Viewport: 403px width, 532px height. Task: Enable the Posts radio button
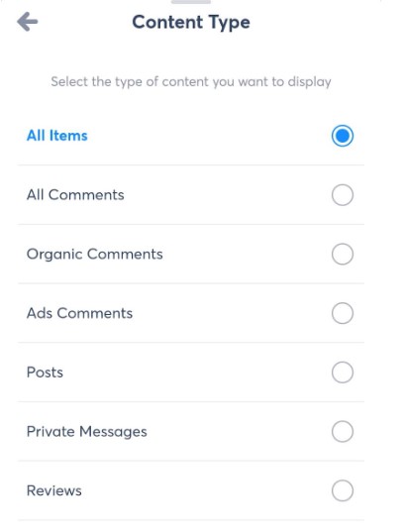pyautogui.click(x=343, y=372)
